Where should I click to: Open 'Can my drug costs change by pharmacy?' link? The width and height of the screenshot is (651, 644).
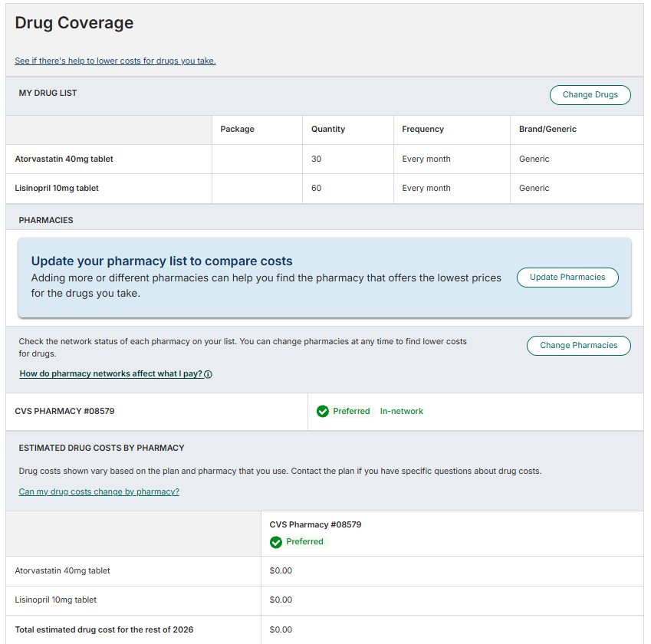click(99, 491)
